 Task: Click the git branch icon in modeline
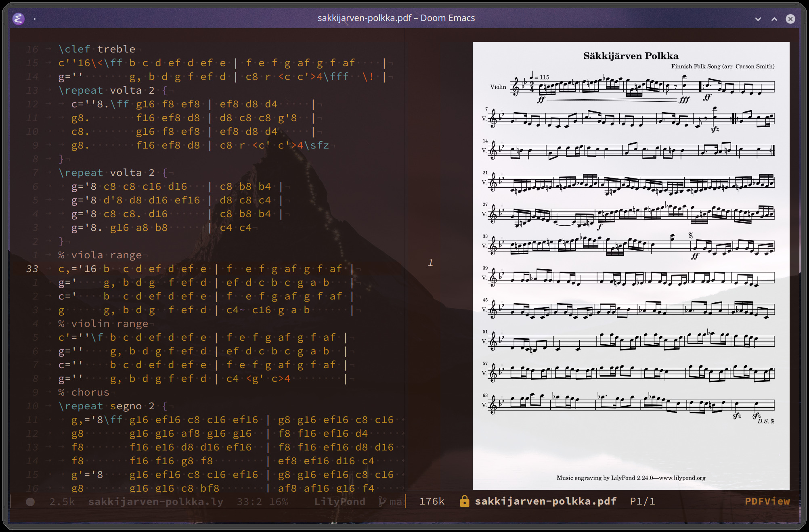point(382,502)
